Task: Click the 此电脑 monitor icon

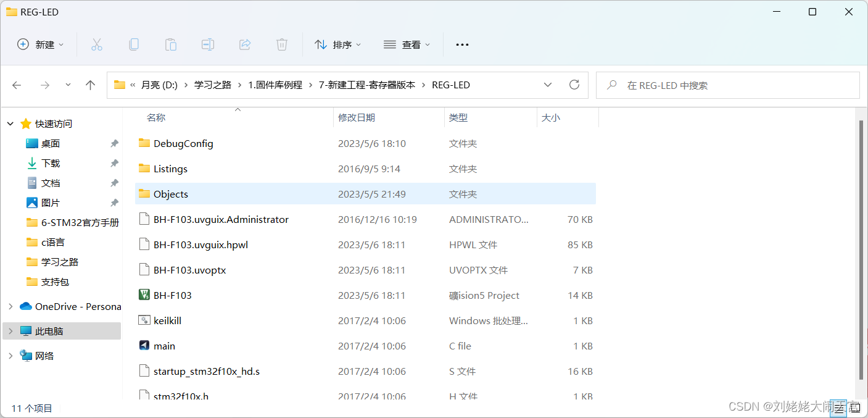Action: coord(26,331)
